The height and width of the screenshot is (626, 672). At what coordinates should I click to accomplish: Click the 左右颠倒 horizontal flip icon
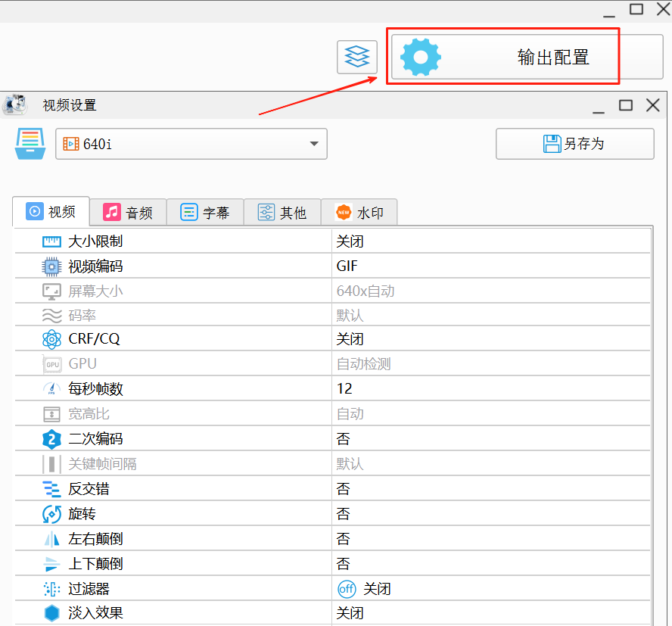coord(52,539)
